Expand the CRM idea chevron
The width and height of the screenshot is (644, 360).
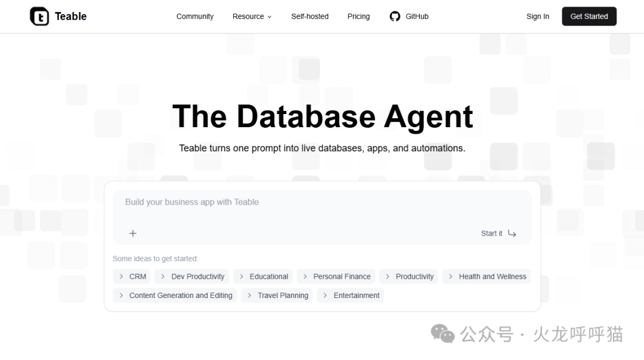pos(121,276)
